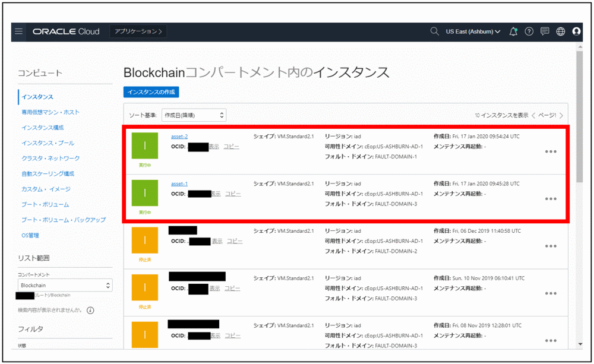Screen dimensions: 594x364
Task: Copy OCID of the 10 Nov 2019 instance
Action: point(232,289)
